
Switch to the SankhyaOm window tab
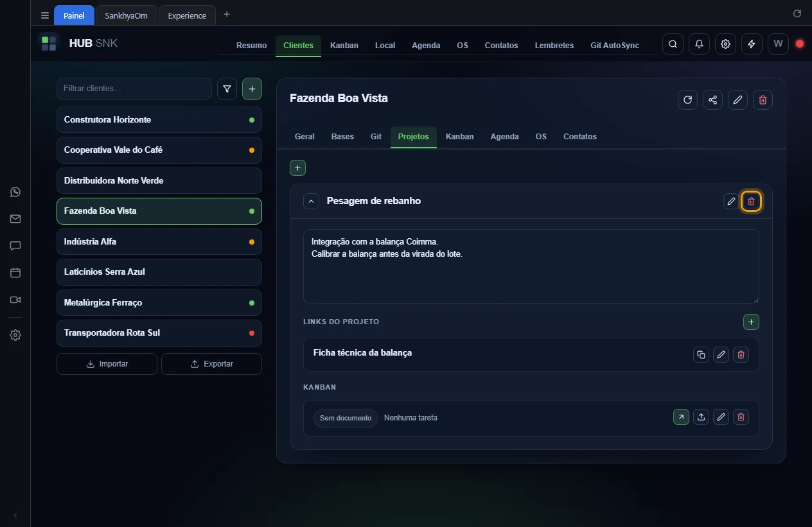[126, 15]
